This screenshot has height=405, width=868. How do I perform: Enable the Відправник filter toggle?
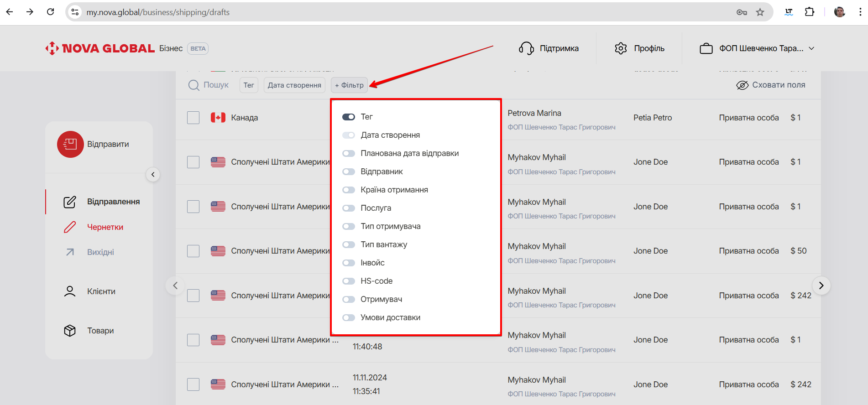click(x=349, y=171)
